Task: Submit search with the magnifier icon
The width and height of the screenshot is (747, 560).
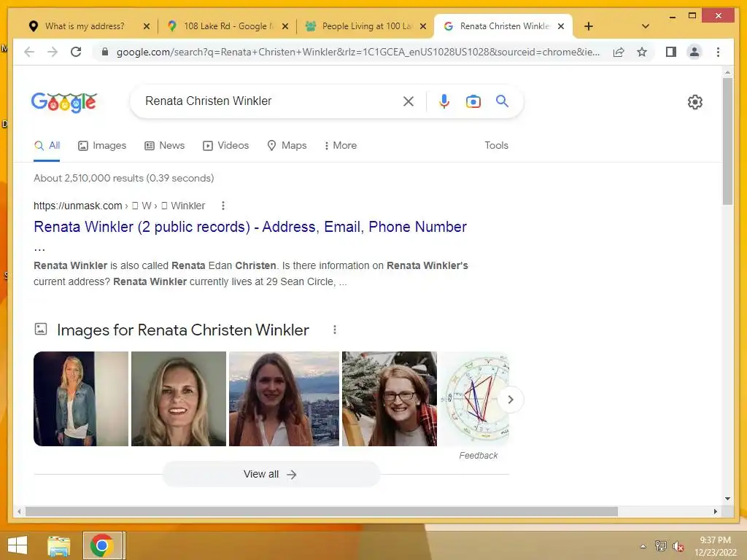Action: 502,101
